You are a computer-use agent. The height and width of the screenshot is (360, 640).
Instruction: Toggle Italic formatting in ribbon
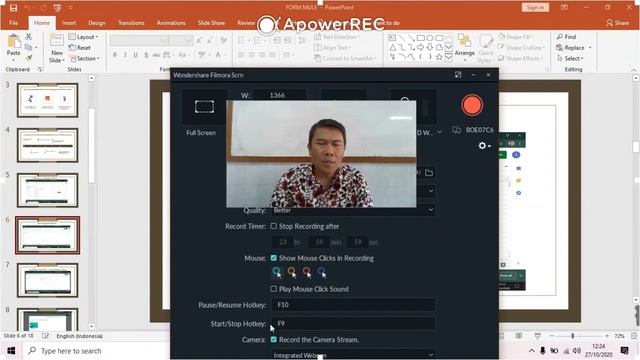[125, 55]
